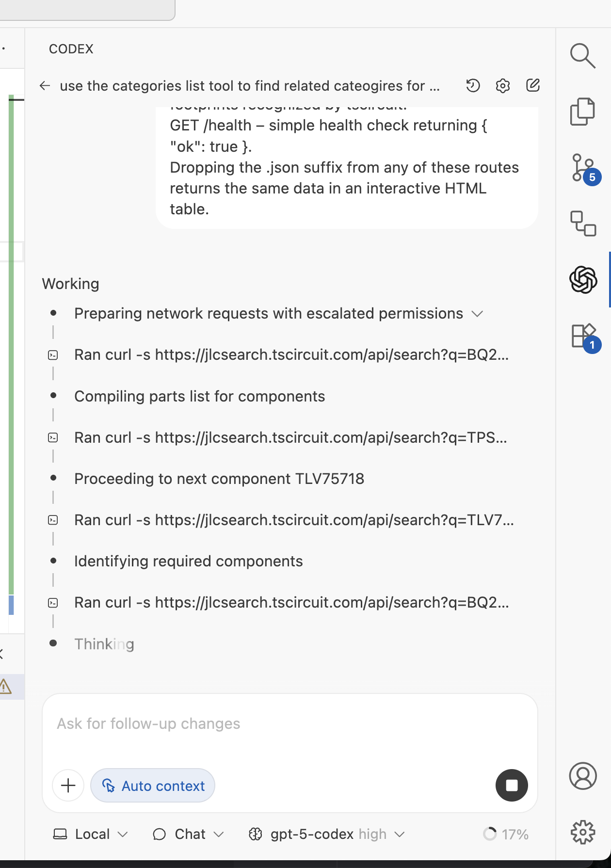Toggle the Auto context chip

pos(153,786)
